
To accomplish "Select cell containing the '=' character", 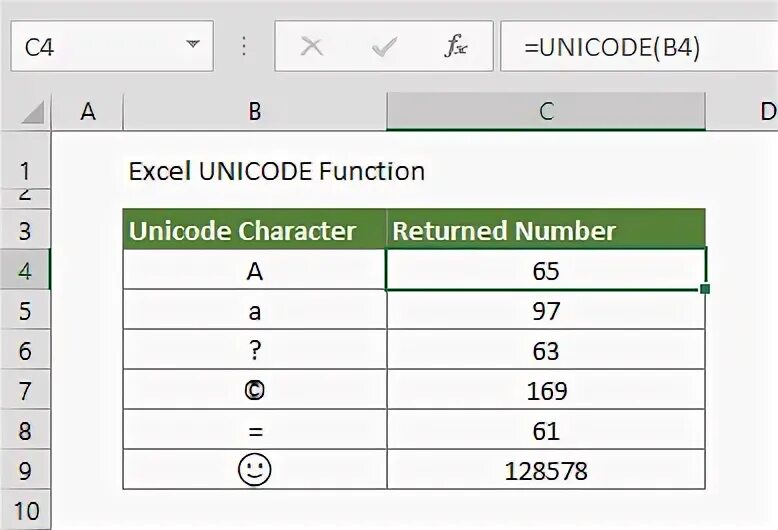I will [x=255, y=430].
